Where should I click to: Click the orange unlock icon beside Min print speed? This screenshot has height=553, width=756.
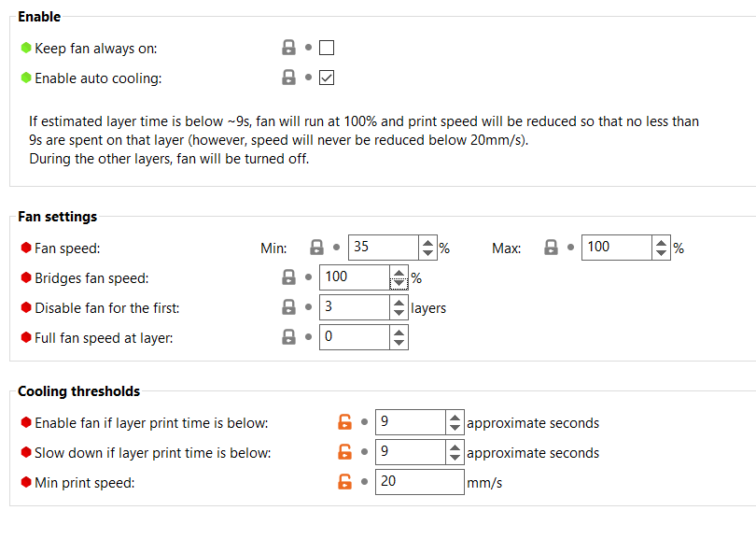point(344,481)
